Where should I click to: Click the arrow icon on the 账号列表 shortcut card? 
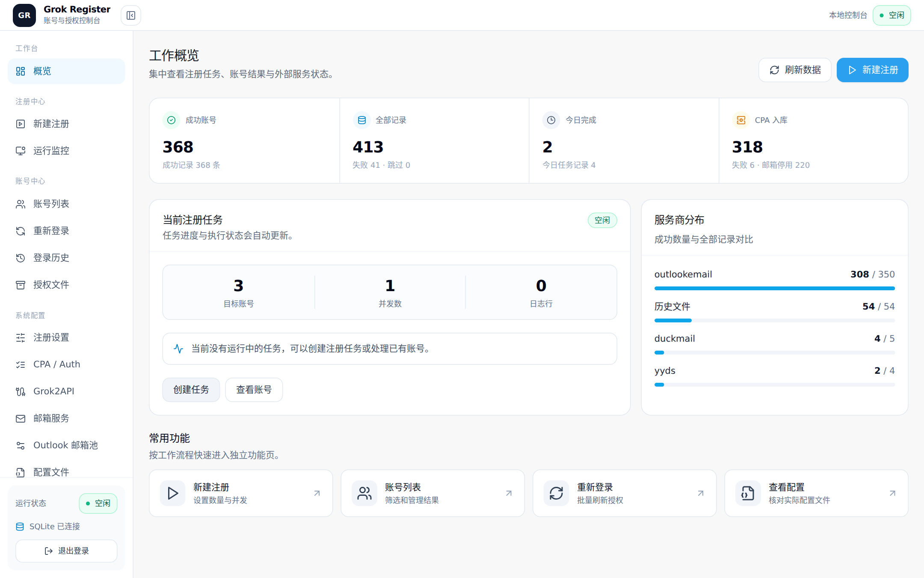[509, 493]
